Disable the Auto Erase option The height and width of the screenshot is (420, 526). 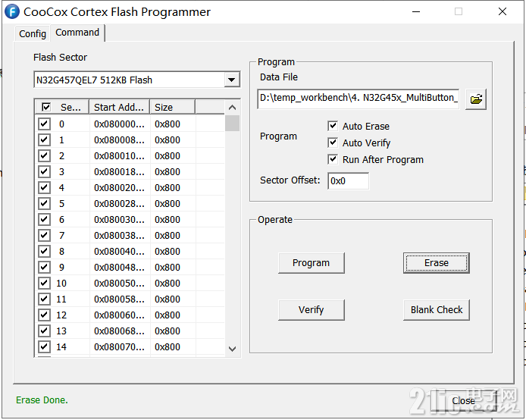pos(333,126)
